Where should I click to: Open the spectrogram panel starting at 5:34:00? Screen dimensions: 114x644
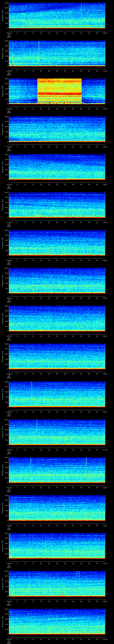click(57, 205)
